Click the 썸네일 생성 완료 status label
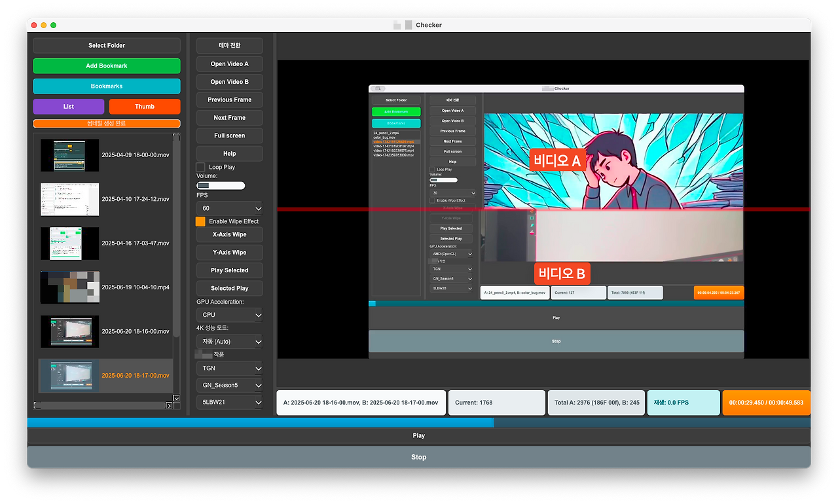838x504 pixels. [x=107, y=124]
